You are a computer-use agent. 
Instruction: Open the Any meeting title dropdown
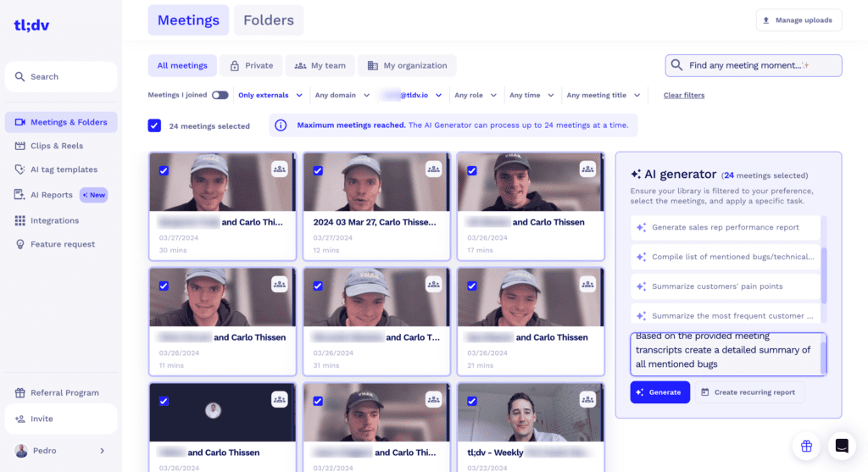tap(603, 96)
